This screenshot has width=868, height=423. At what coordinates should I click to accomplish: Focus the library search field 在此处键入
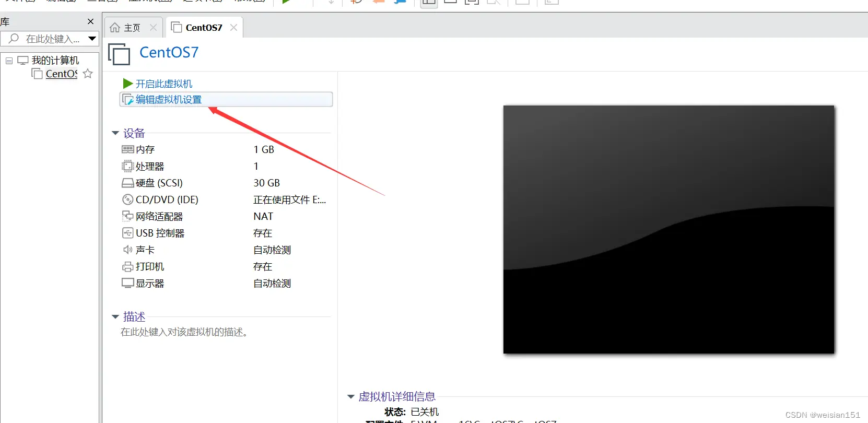click(52, 39)
